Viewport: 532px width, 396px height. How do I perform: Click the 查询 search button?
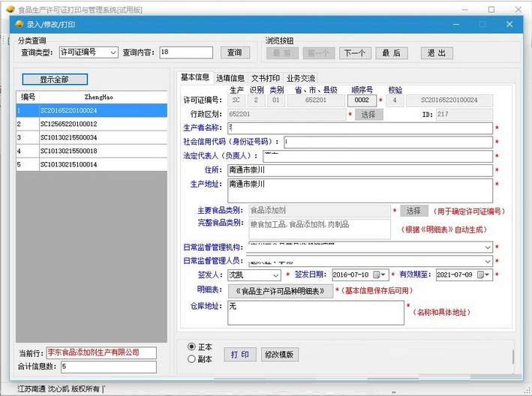click(x=235, y=52)
